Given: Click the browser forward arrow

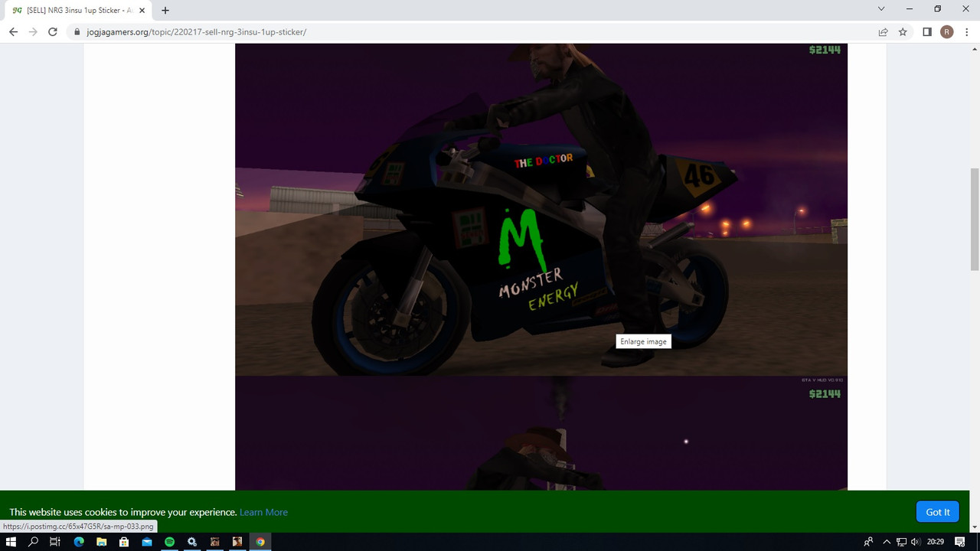Looking at the screenshot, I should [x=33, y=32].
